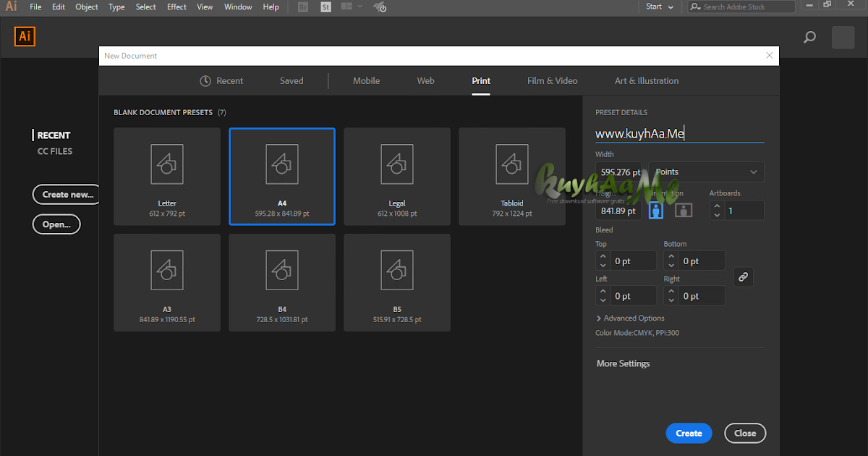Screen dimensions: 868x456
Task: Click the search magnifier icon on Start screen
Action: (810, 38)
